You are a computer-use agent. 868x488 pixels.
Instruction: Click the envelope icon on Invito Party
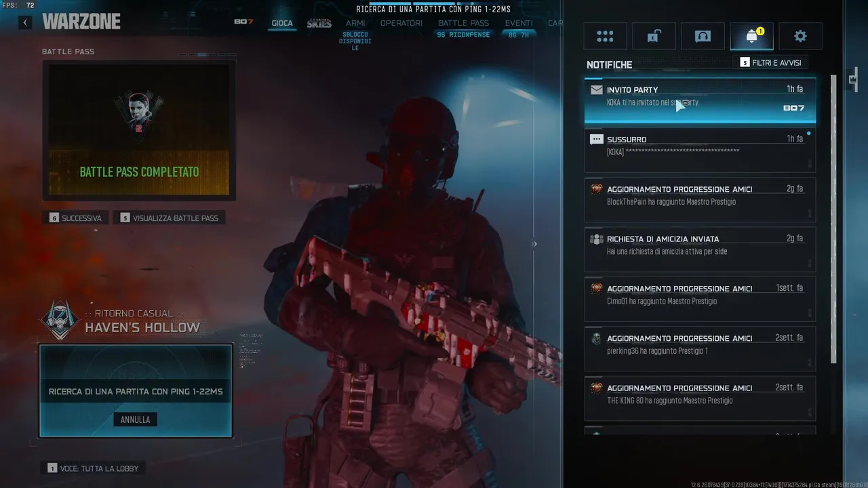[x=596, y=89]
